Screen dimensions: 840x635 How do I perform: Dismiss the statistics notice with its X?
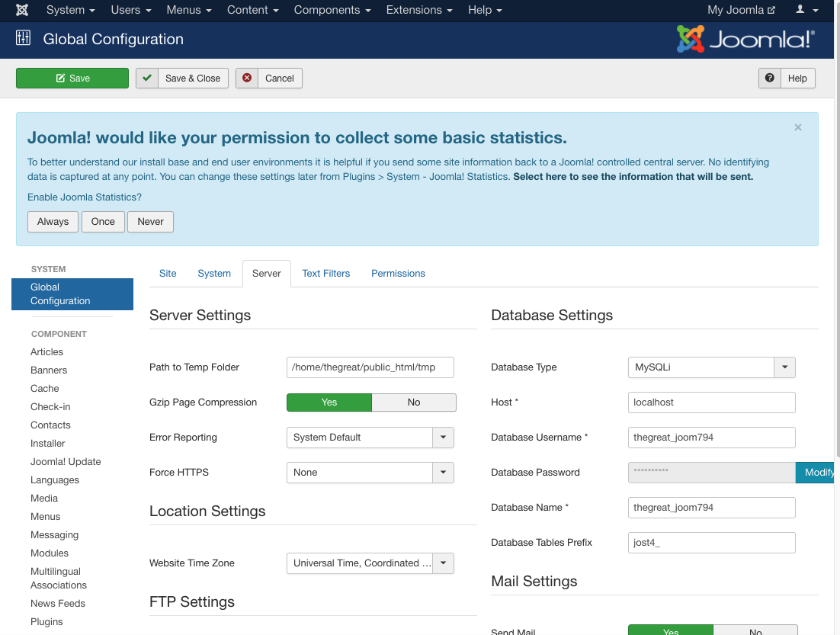tap(797, 127)
